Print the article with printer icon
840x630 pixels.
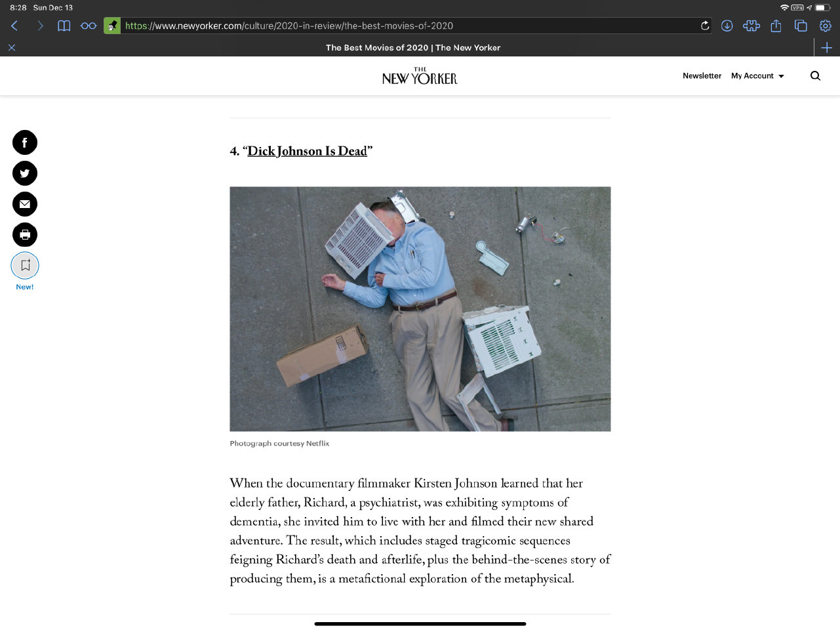[25, 235]
